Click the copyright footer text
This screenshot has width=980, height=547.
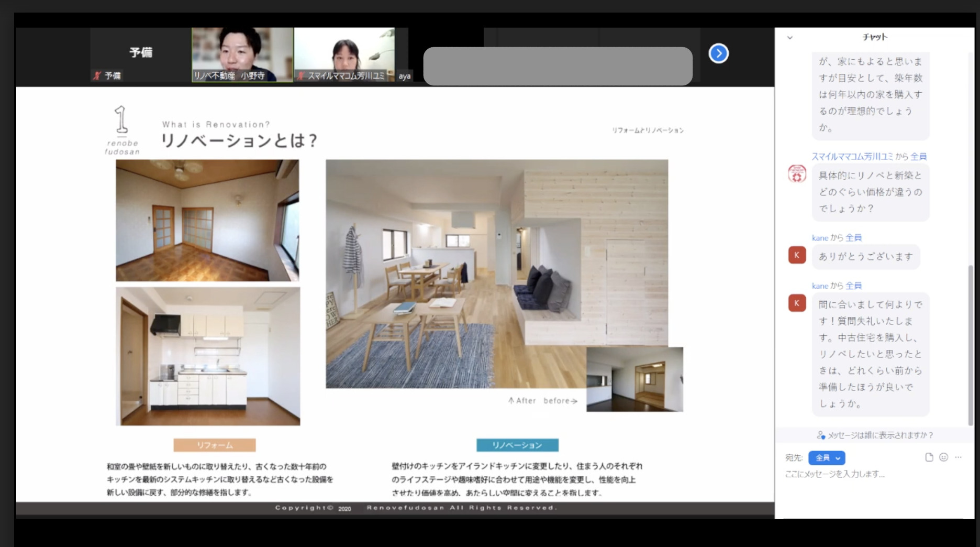click(416, 508)
